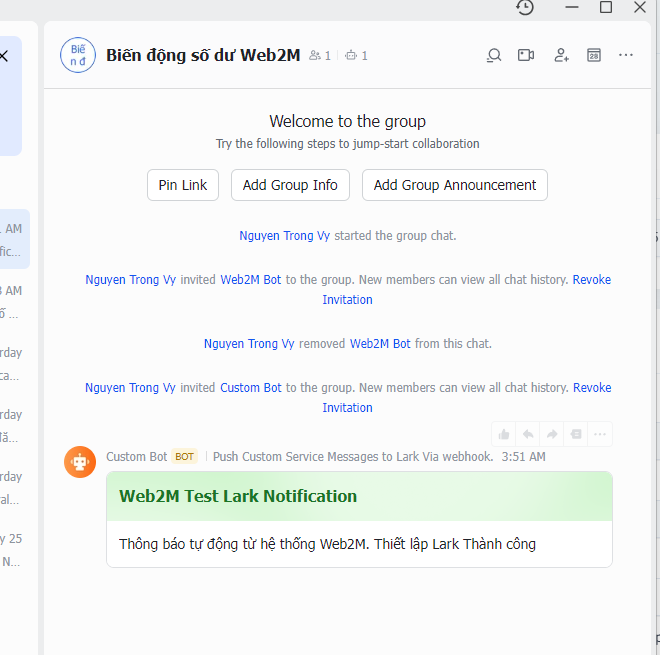Screen dimensions: 660x655
Task: React with the thumbs-up icon on the message
Action: [x=504, y=434]
